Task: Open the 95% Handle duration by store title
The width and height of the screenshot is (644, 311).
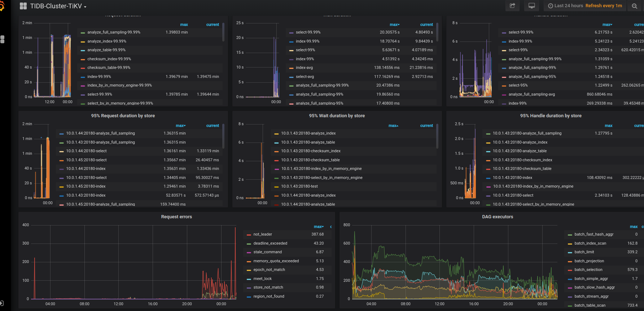Action: click(x=551, y=116)
